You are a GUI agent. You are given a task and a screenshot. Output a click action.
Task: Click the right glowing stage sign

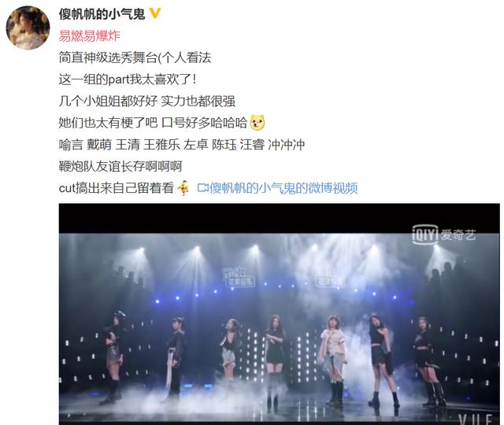pyautogui.click(x=328, y=282)
